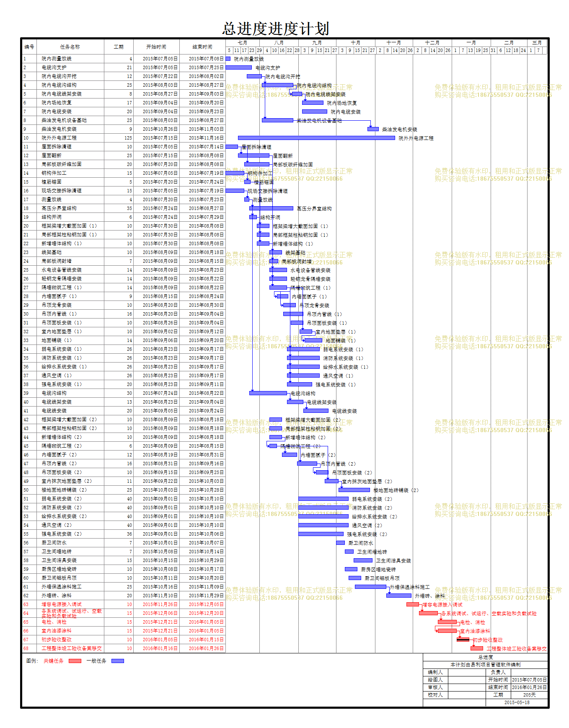Click start date 2015年10月26日 of 柴油发电机安装

[160, 129]
